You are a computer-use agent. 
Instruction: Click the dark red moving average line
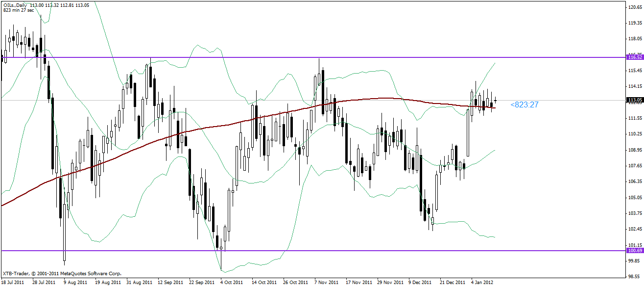pyautogui.click(x=196, y=129)
